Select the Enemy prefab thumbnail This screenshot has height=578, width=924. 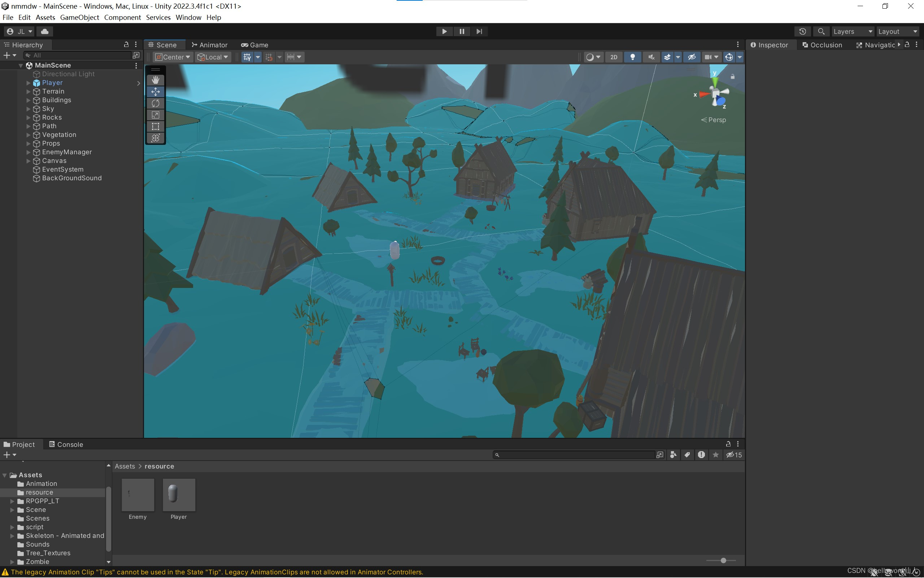[x=138, y=495]
